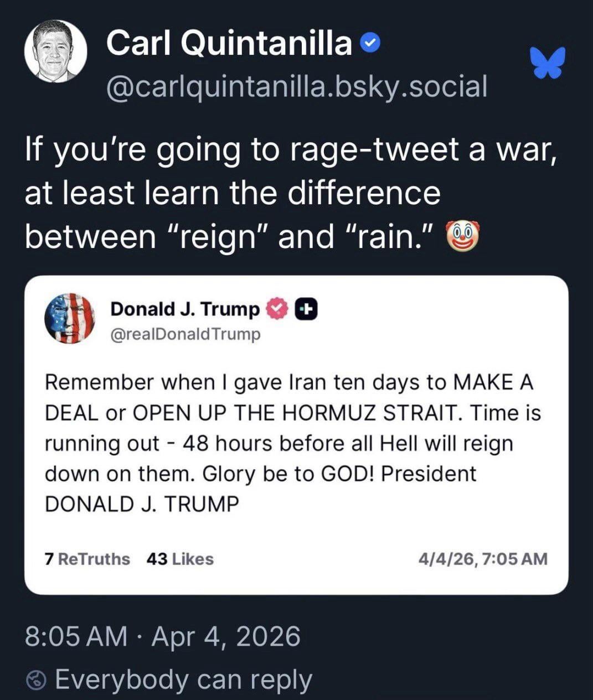Open the @carlquintanilla.bsky.social handle
Image resolution: width=593 pixels, height=700 pixels.
pos(296,86)
